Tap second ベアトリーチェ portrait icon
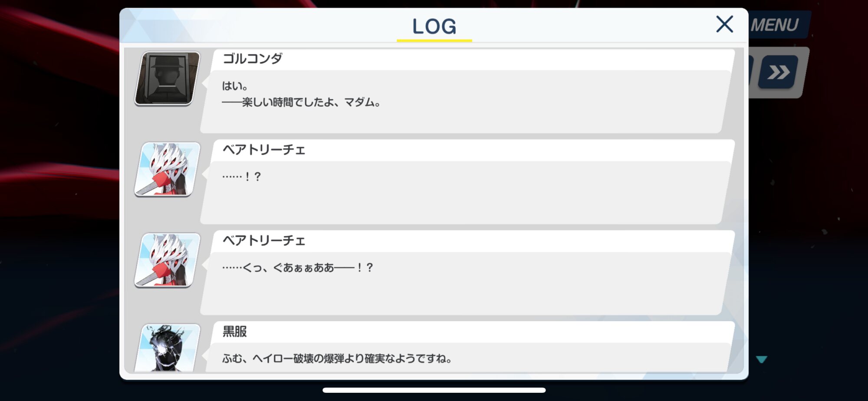The width and height of the screenshot is (868, 401). [168, 260]
